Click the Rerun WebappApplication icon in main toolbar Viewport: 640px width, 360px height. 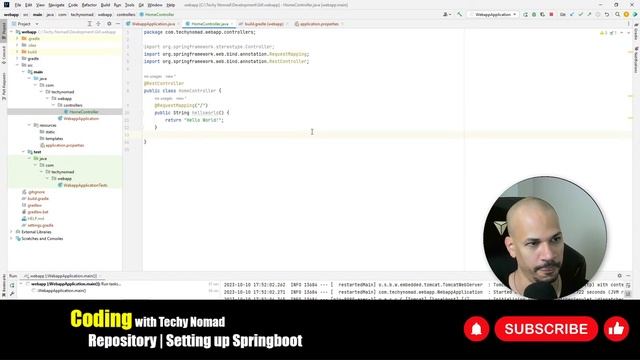tap(525, 14)
